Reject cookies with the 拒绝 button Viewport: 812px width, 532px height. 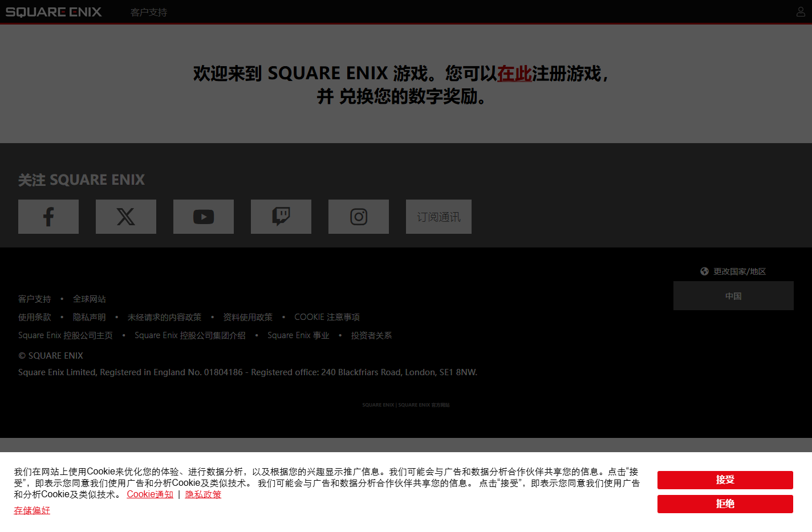[x=725, y=504]
